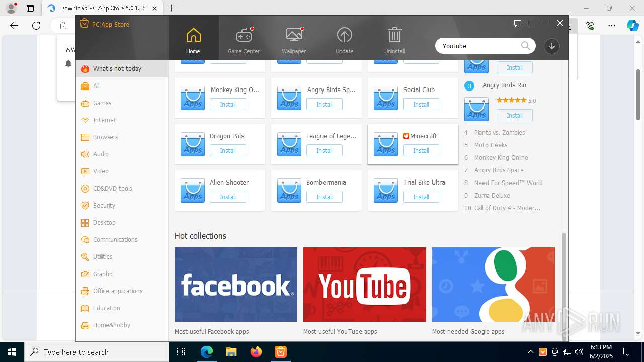The height and width of the screenshot is (362, 644).
Task: Go back in Edge browser
Action: tap(14, 26)
